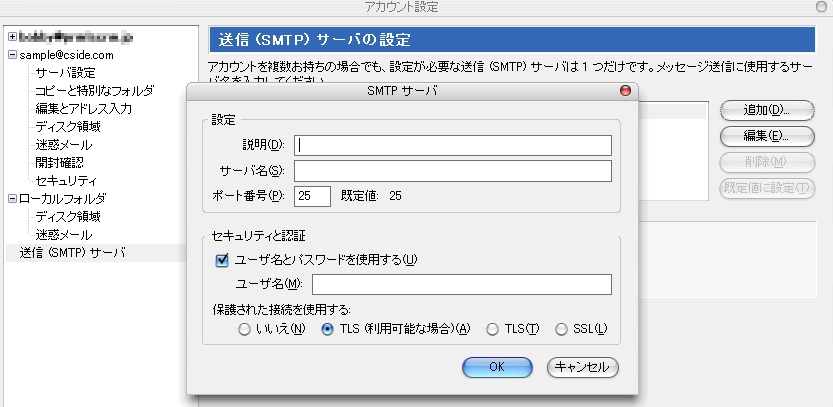833x407 pixels.
Task: Toggle ユーザ名とパスワードを使用する checkbox
Action: [x=222, y=260]
